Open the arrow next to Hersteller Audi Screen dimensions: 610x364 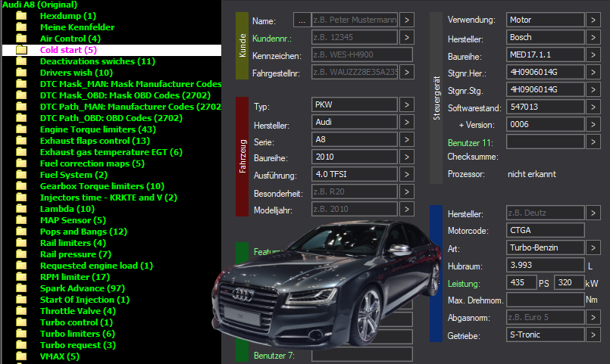tap(406, 122)
